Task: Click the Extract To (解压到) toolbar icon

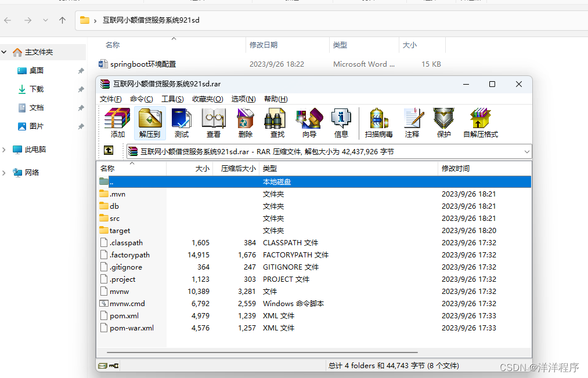Action: coord(150,123)
